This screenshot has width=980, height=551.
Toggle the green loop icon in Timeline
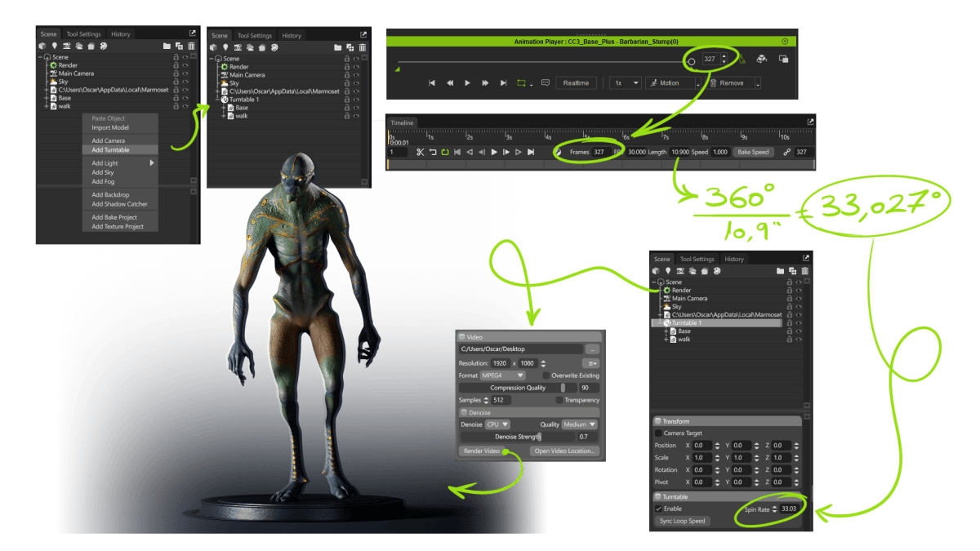[444, 152]
